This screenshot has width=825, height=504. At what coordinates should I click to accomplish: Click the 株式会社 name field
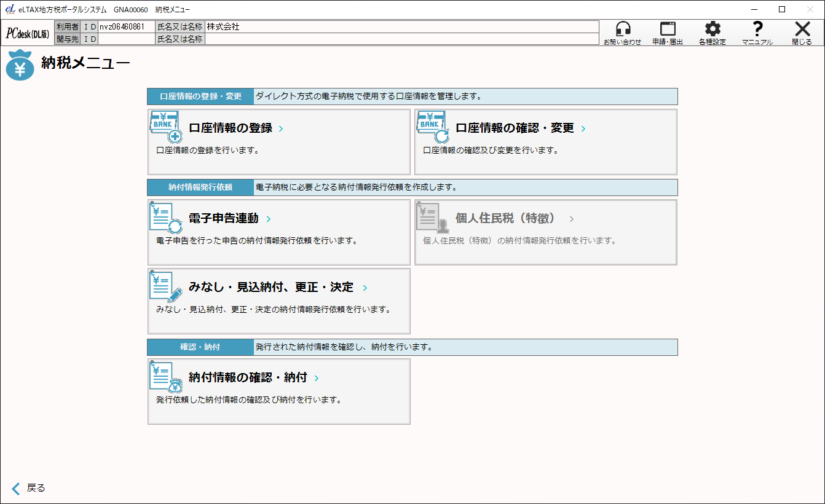pyautogui.click(x=401, y=27)
